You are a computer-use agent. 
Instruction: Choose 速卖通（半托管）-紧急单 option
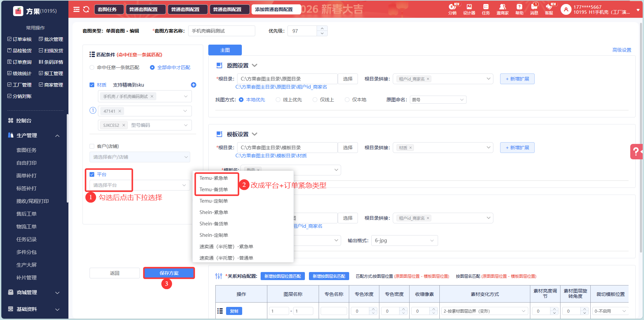pyautogui.click(x=226, y=247)
